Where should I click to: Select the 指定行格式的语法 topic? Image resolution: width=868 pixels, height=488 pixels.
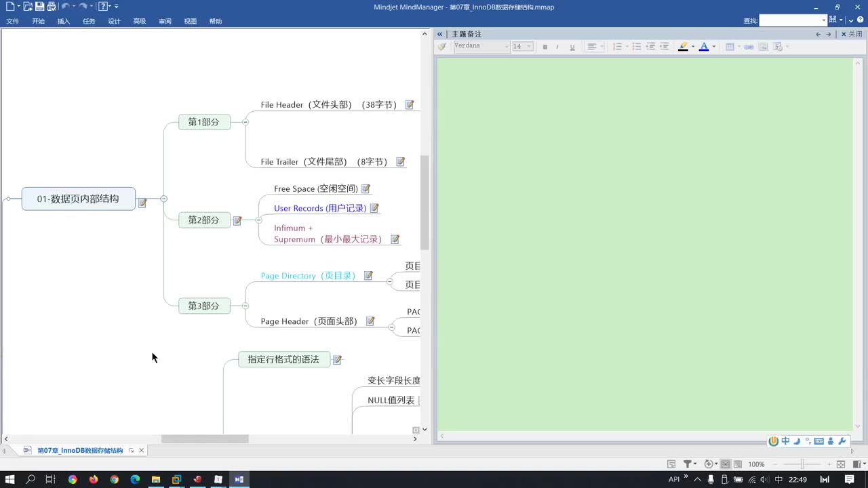coord(283,359)
